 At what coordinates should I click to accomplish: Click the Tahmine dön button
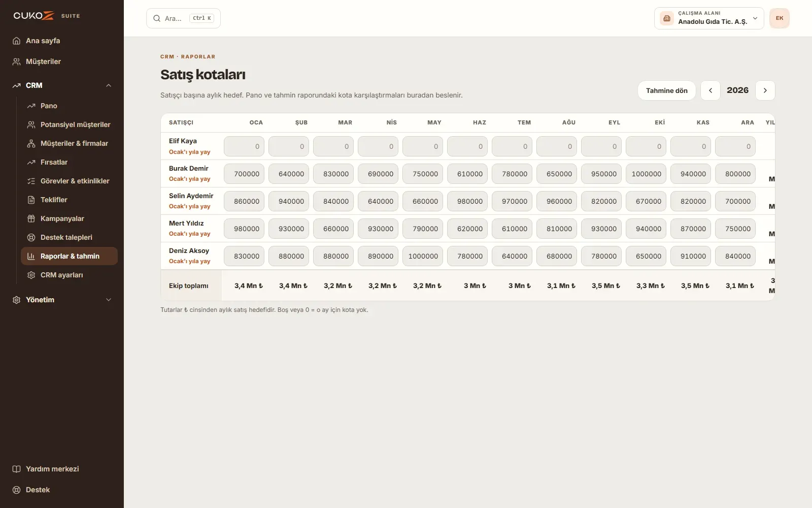click(667, 90)
